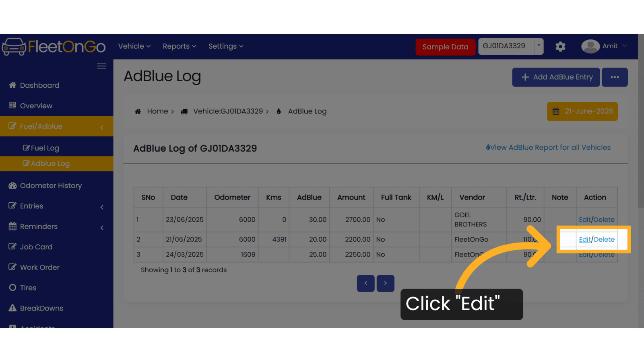Image resolution: width=644 pixels, height=362 pixels.
Task: Sort by the Amount column header
Action: pos(351,197)
